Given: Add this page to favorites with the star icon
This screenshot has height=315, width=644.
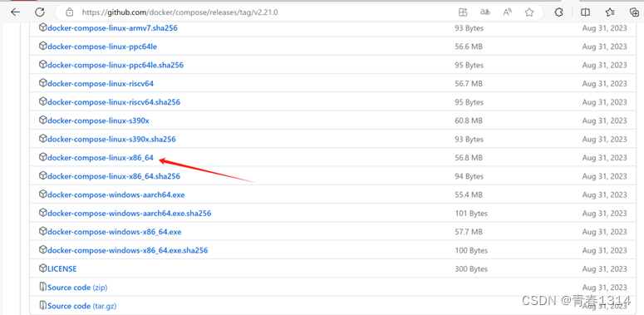Looking at the screenshot, I should pyautogui.click(x=529, y=12).
